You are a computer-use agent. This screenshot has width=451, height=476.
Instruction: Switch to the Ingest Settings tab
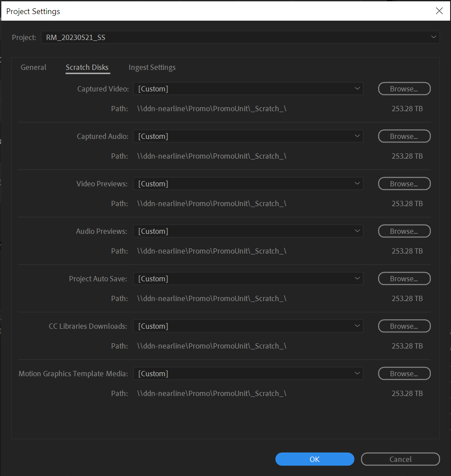pyautogui.click(x=152, y=67)
